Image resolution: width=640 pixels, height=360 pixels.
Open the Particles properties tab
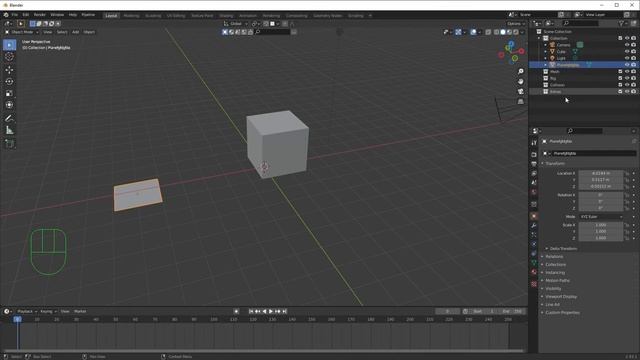(x=534, y=235)
